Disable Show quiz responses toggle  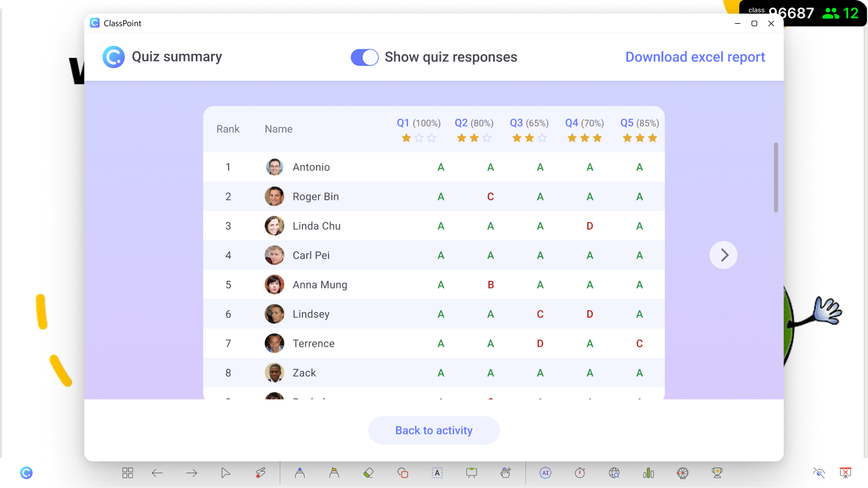[x=364, y=57]
